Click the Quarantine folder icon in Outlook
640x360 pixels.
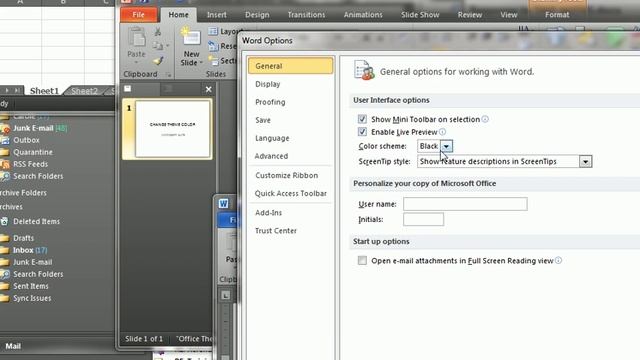pos(5,152)
